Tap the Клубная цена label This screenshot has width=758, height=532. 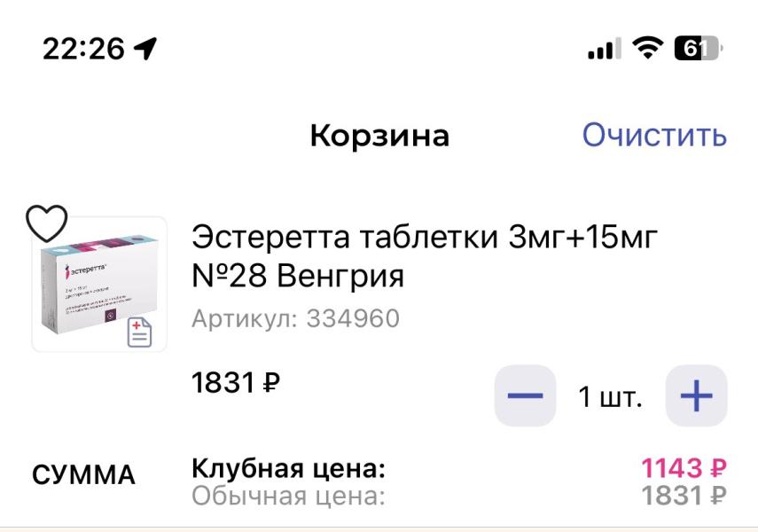289,467
